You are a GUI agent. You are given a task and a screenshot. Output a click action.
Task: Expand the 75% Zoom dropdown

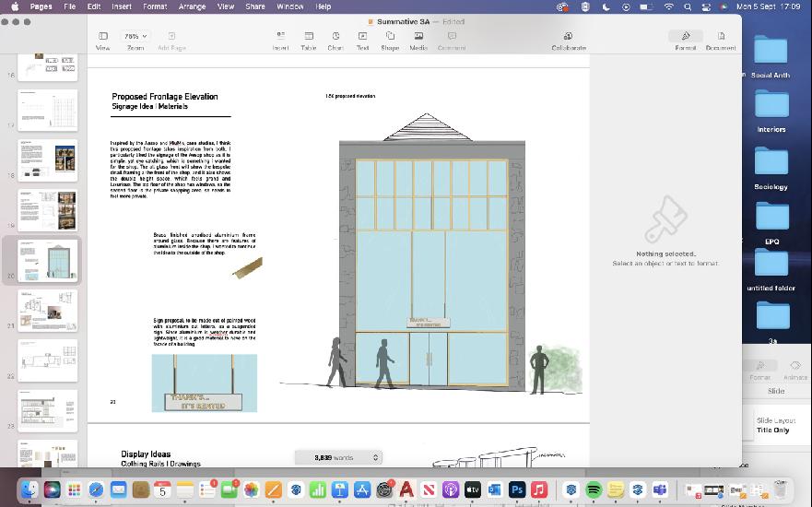[x=135, y=36]
